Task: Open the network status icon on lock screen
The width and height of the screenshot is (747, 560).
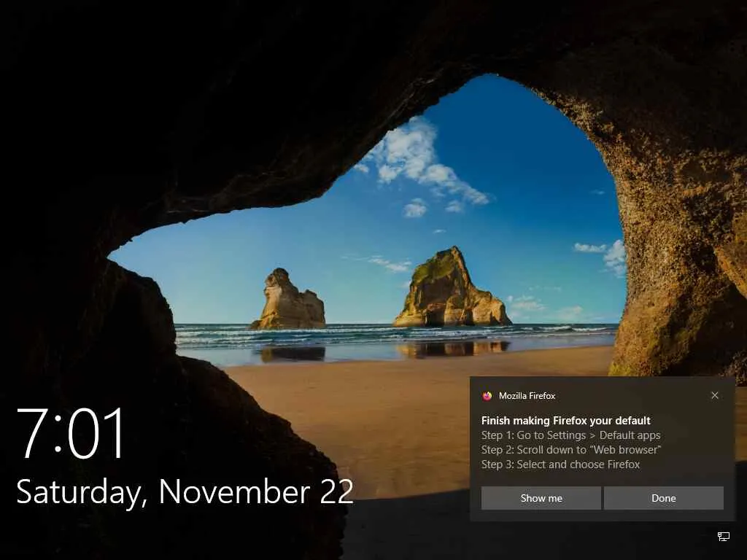Action: pyautogui.click(x=723, y=537)
